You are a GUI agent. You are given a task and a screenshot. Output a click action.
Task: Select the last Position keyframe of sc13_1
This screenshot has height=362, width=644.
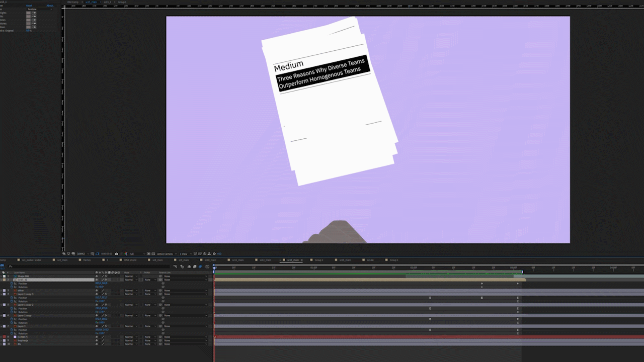517,284
